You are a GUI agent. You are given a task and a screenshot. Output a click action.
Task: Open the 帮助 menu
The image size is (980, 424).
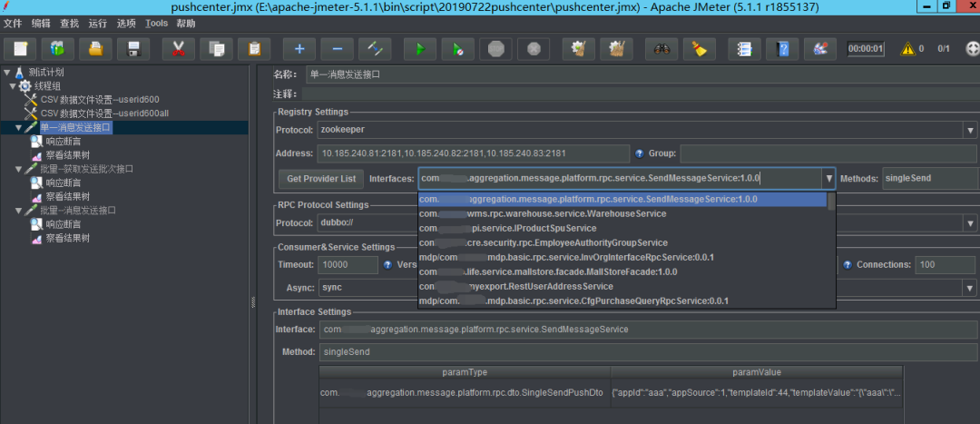(186, 23)
